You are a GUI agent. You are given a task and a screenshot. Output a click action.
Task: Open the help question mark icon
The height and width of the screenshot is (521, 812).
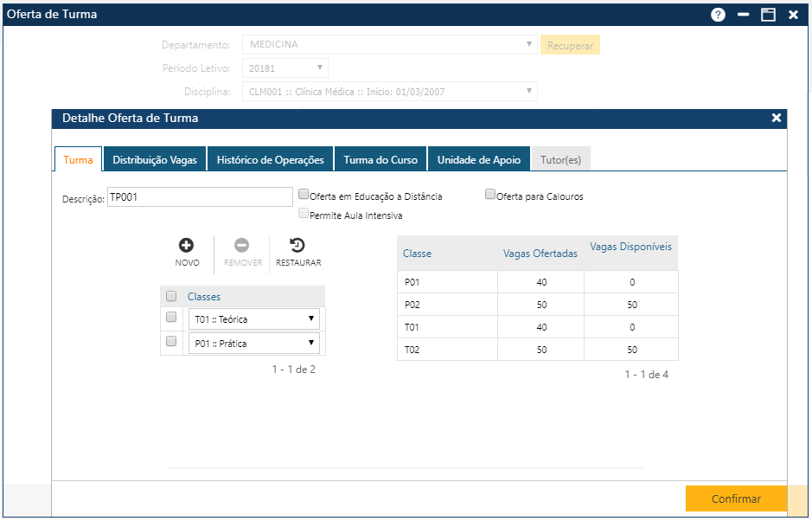[x=718, y=15]
